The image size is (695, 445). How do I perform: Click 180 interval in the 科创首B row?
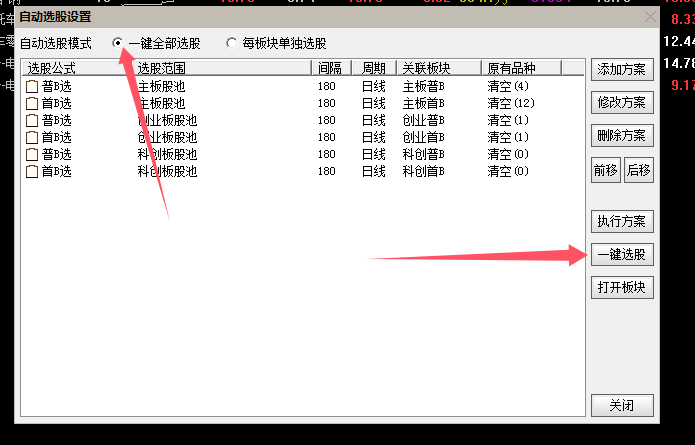pos(327,171)
